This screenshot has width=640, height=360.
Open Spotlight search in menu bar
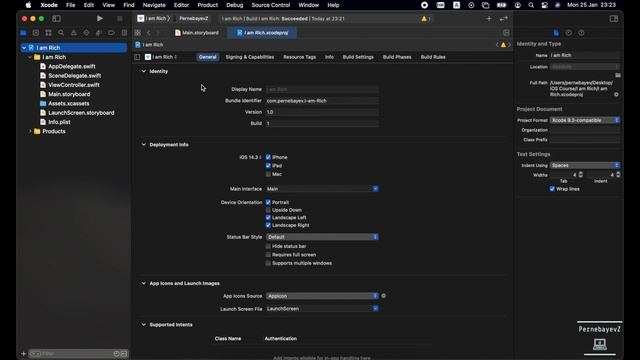pyautogui.click(x=531, y=5)
